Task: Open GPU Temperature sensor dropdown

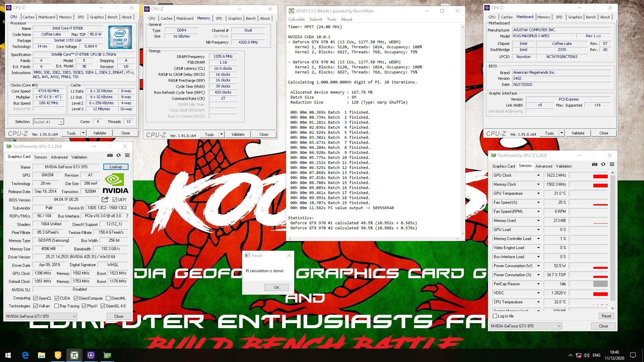Action: point(538,193)
